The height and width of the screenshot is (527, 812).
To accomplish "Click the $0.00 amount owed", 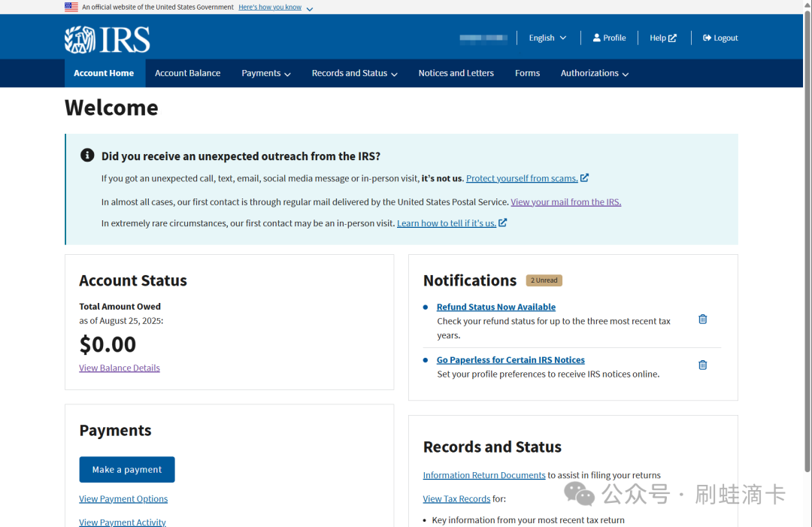I will [x=108, y=344].
